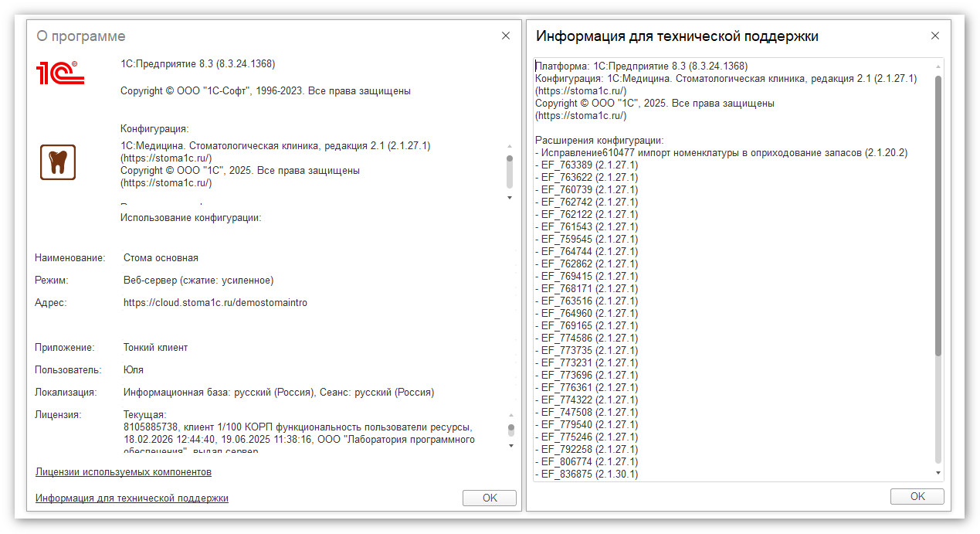Close the technical support information window
Image resolution: width=980 pixels, height=534 pixels.
coord(935,36)
